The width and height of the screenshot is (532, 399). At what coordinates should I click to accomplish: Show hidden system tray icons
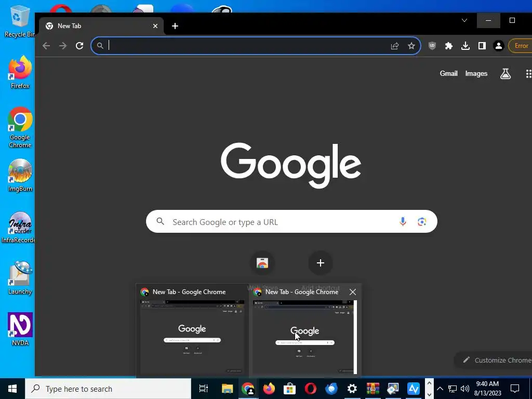click(x=440, y=389)
